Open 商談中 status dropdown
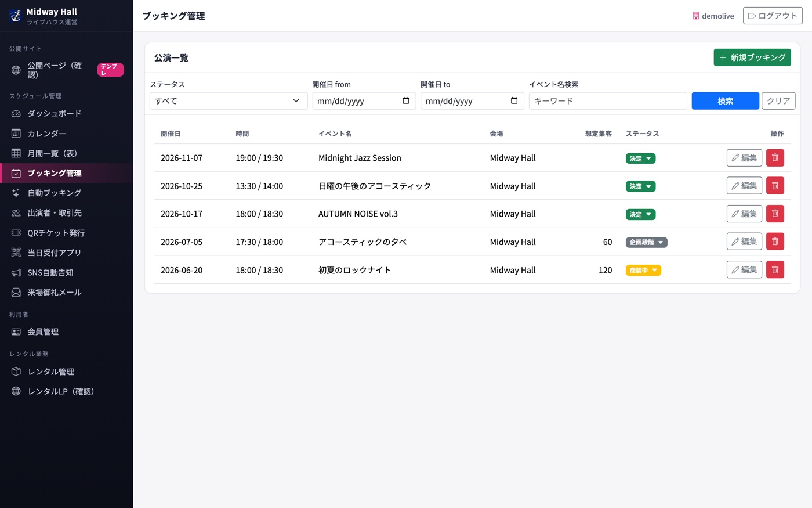This screenshot has width=812, height=508. [x=643, y=270]
